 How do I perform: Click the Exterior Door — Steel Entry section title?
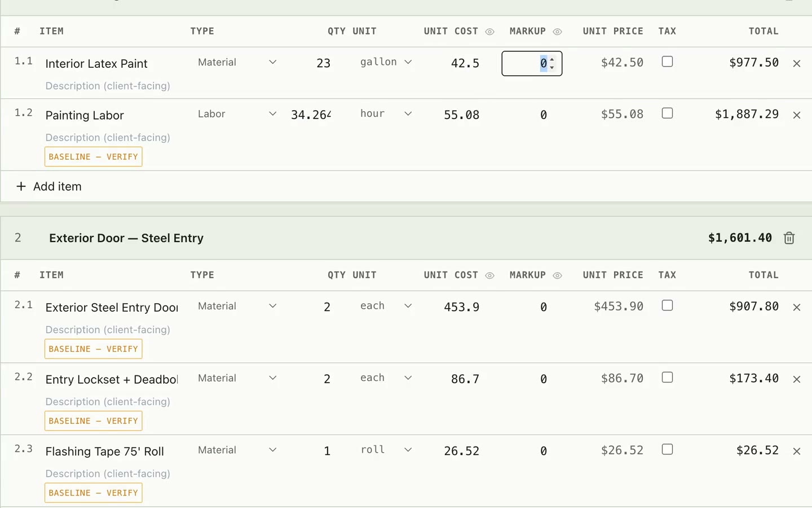click(126, 238)
